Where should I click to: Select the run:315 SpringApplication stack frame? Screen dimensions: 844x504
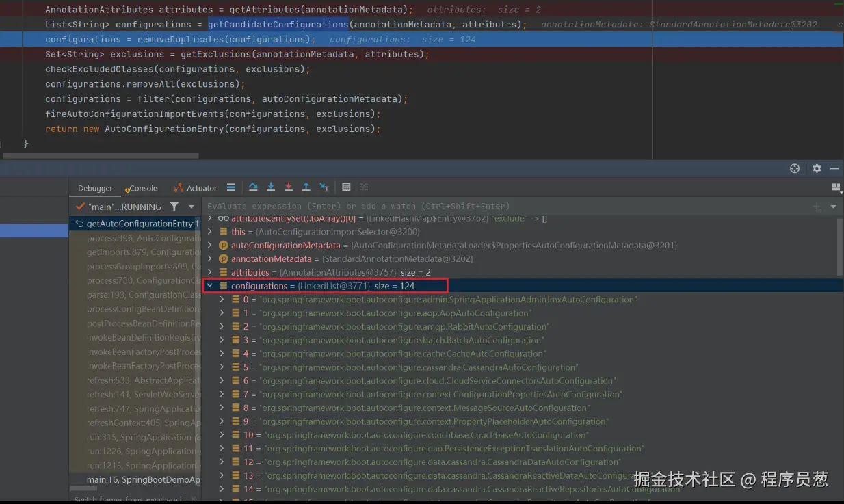[135, 437]
